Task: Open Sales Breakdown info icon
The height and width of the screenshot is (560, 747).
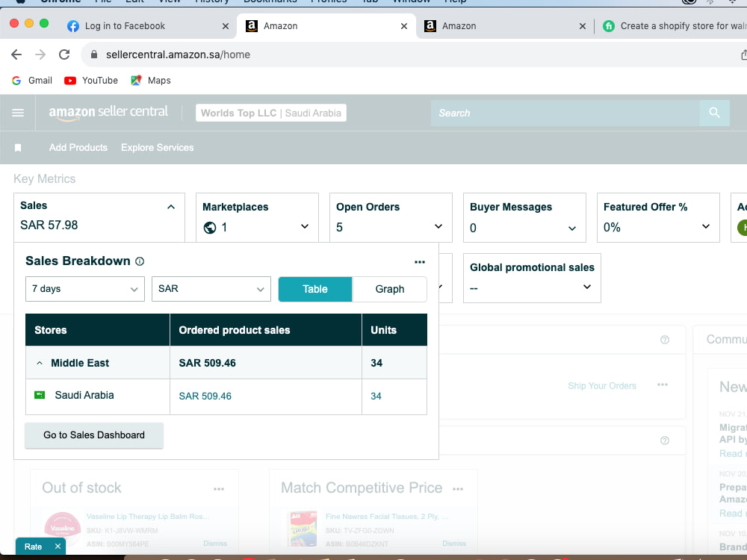Action: point(140,261)
